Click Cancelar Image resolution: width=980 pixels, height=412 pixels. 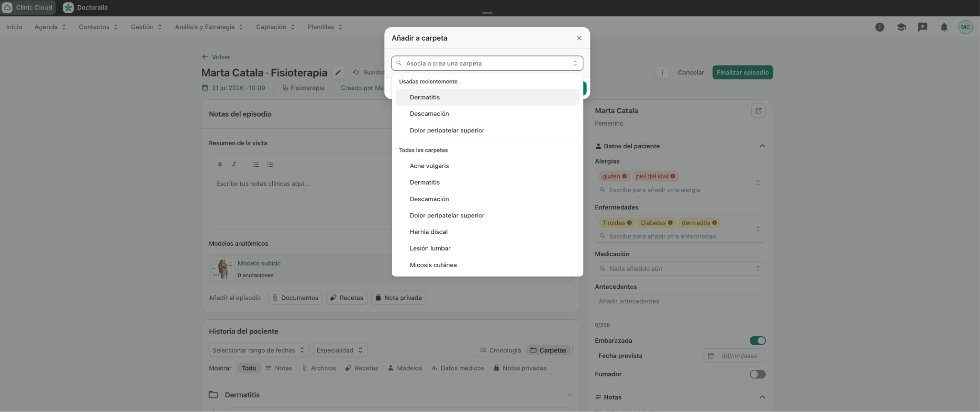pos(690,72)
